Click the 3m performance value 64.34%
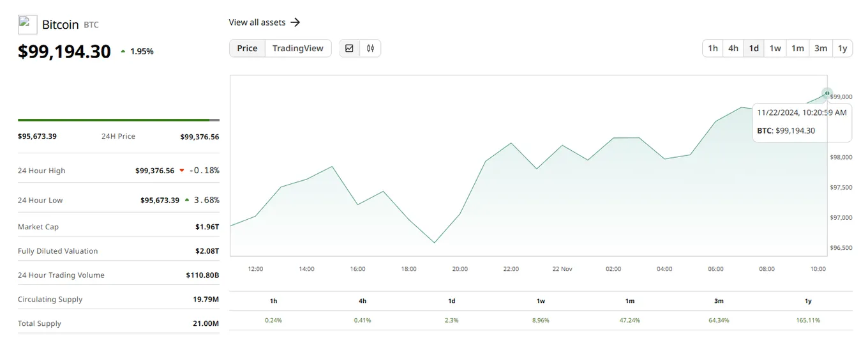868x338 pixels. 719,320
